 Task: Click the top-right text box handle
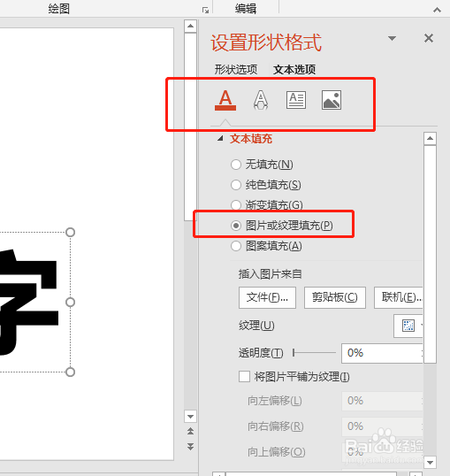pyautogui.click(x=70, y=232)
